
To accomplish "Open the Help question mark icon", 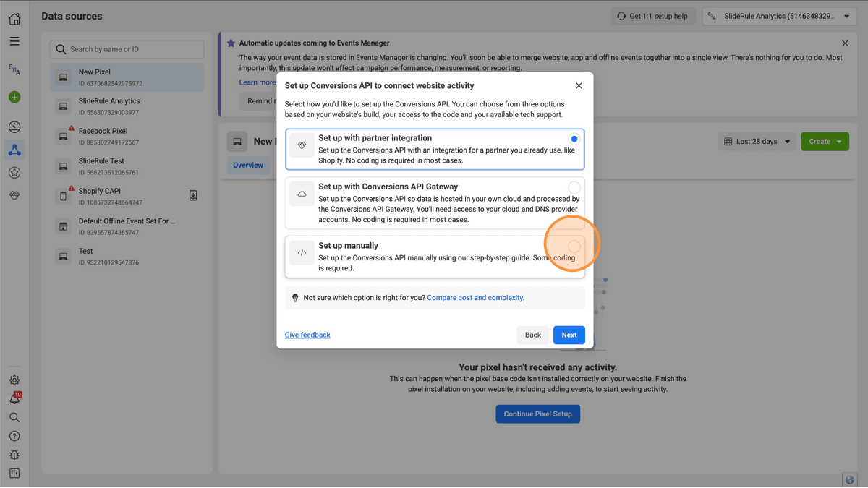I will [14, 436].
